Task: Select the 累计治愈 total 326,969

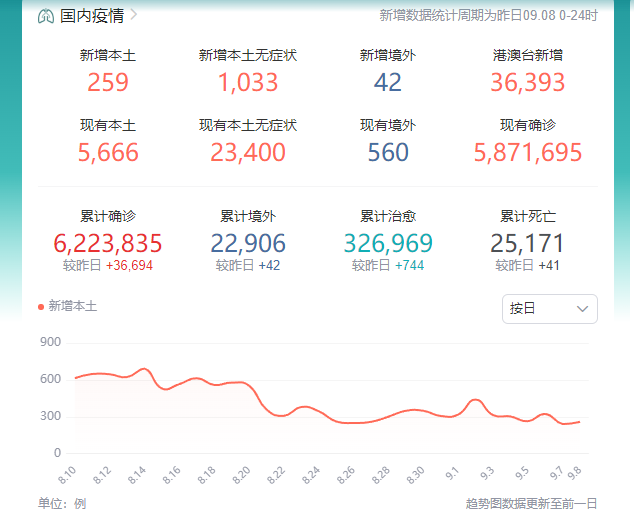Action: (388, 243)
